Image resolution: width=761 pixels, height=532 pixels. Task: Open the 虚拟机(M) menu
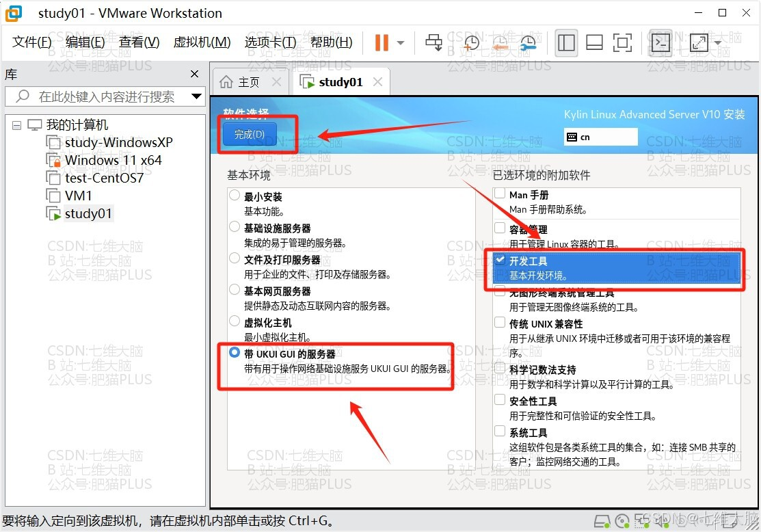pyautogui.click(x=202, y=42)
